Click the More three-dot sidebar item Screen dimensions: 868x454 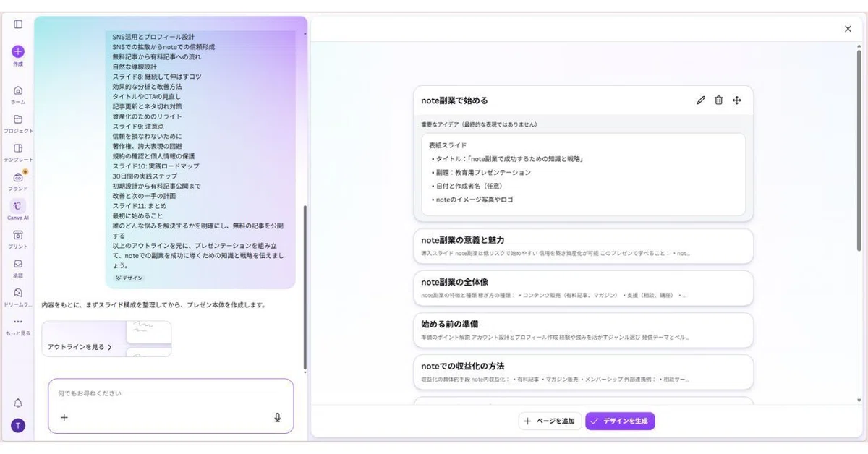click(x=18, y=326)
